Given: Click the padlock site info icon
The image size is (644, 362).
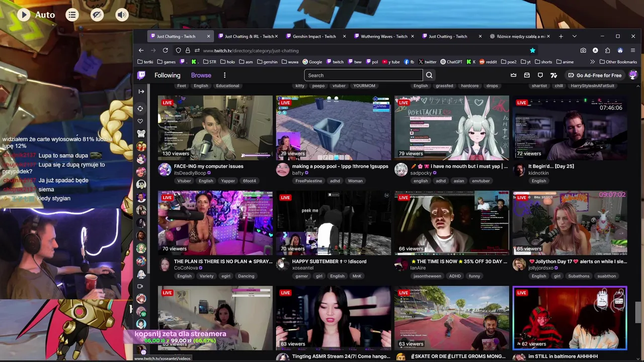Looking at the screenshot, I should click(x=188, y=50).
